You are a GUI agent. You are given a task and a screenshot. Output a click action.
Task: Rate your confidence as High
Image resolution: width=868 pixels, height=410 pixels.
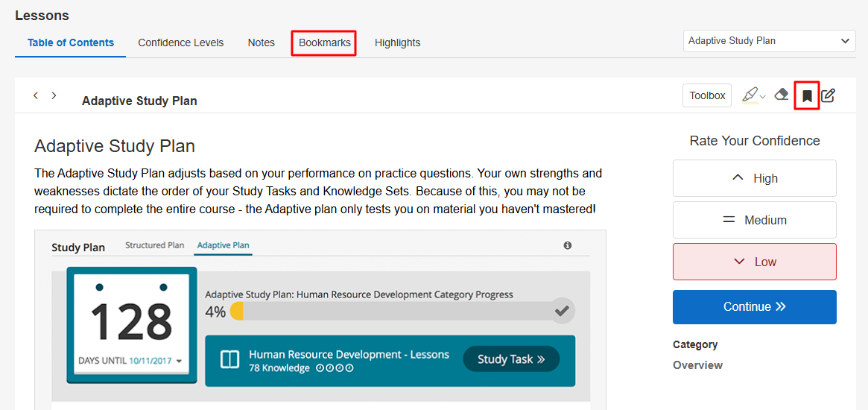pyautogui.click(x=754, y=178)
